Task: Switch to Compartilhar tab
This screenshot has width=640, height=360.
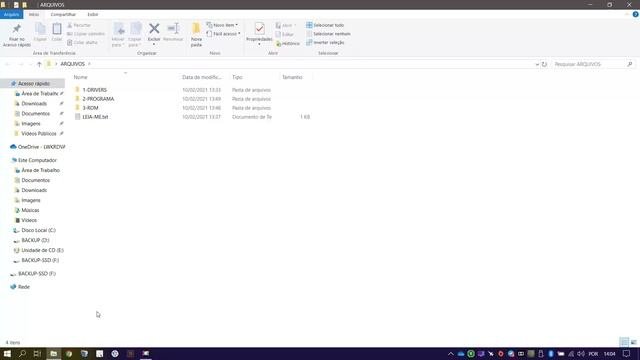Action: [x=63, y=14]
